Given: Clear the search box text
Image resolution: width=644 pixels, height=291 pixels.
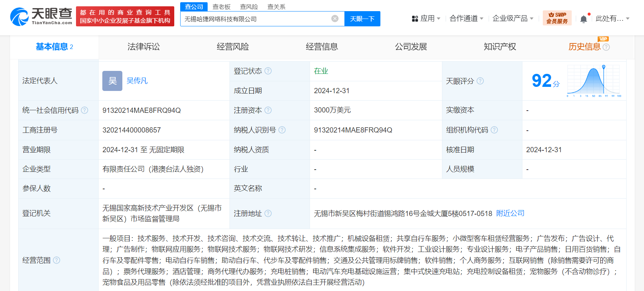Looking at the screenshot, I should (x=335, y=19).
